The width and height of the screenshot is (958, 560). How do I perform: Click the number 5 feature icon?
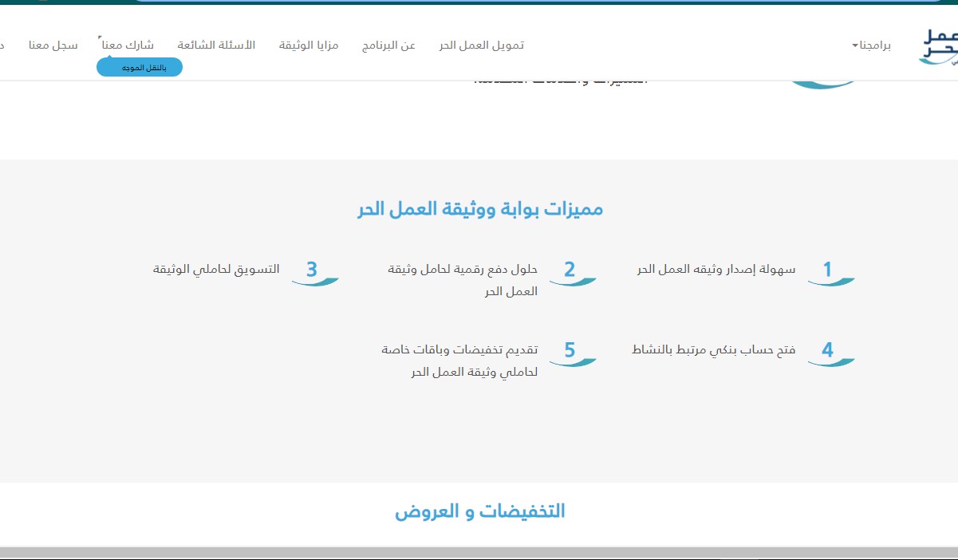(x=572, y=353)
